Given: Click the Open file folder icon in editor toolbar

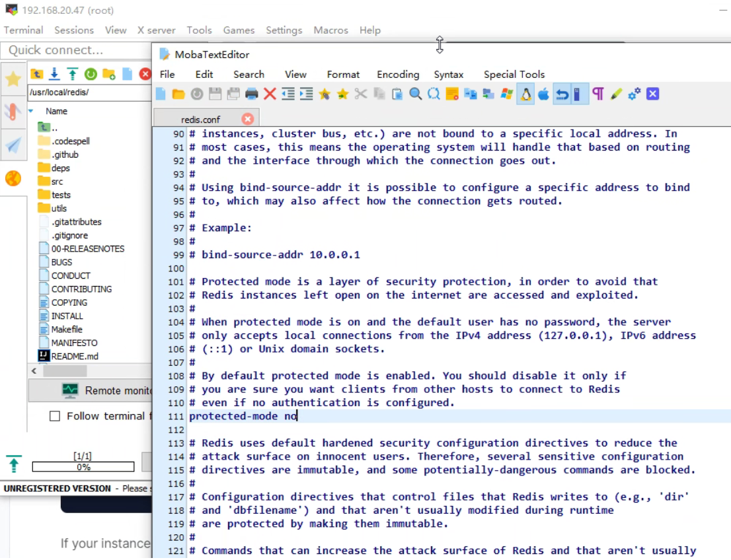Looking at the screenshot, I should 178,94.
